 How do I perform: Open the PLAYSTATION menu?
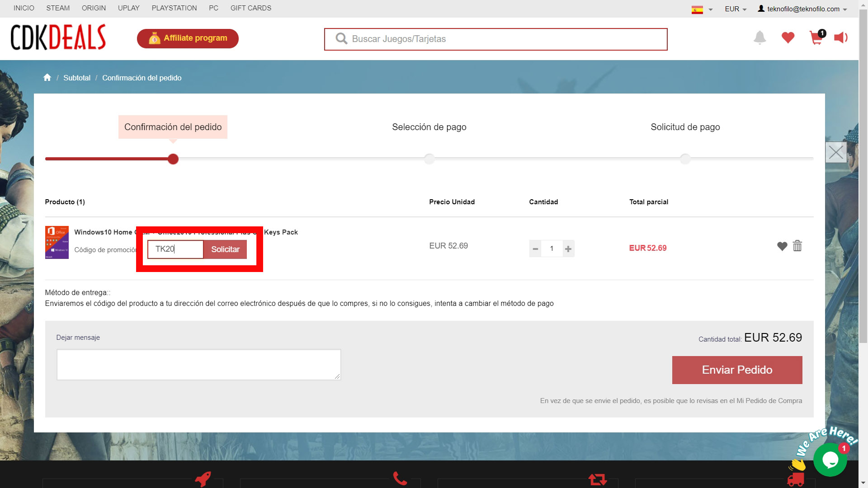pyautogui.click(x=174, y=8)
